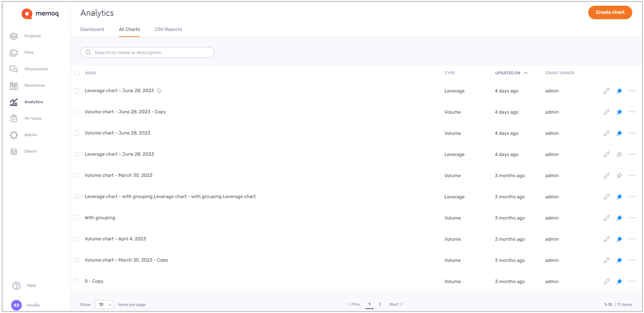Open more options menu for 0 - Copy

(x=632, y=281)
